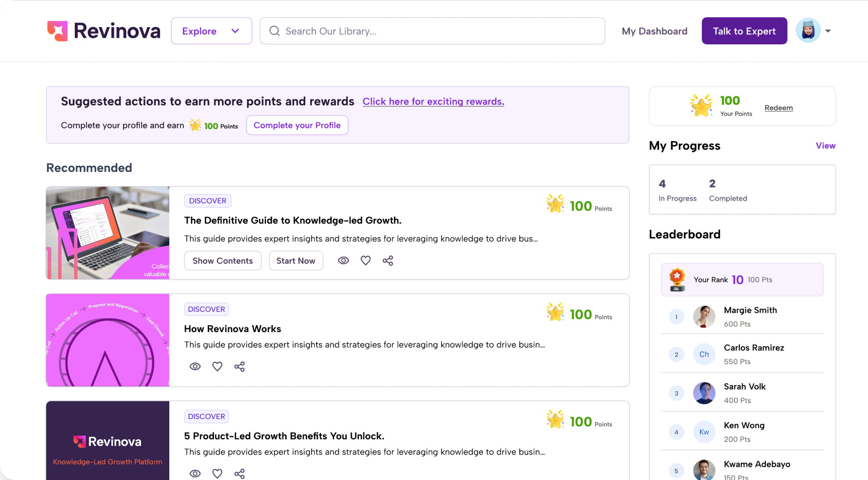The image size is (868, 480).
Task: Favorite the 5 Product-Led Growth Benefits guide
Action: [217, 474]
